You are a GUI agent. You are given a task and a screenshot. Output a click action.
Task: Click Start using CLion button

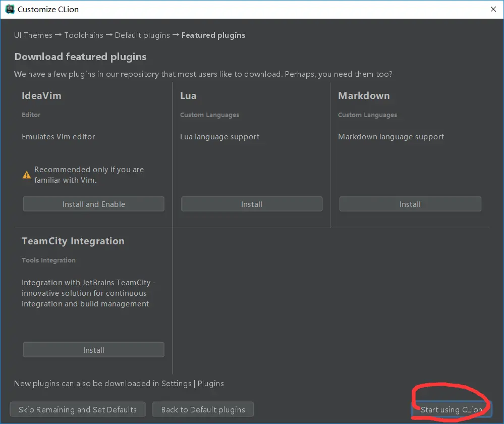point(452,409)
